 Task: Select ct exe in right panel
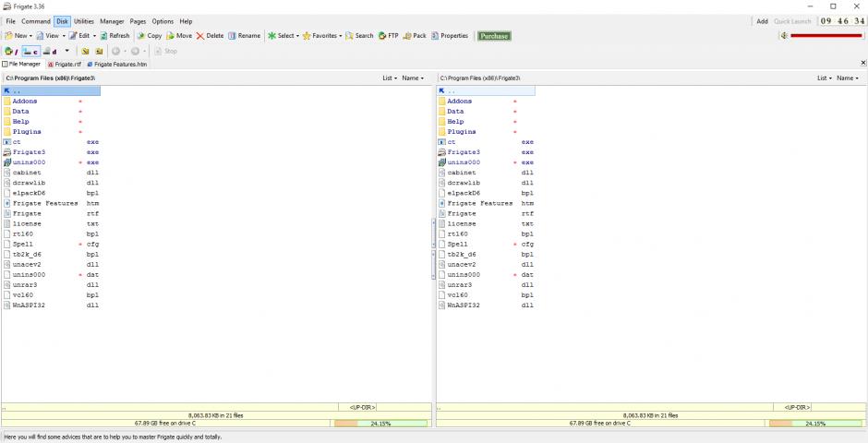pyautogui.click(x=486, y=142)
